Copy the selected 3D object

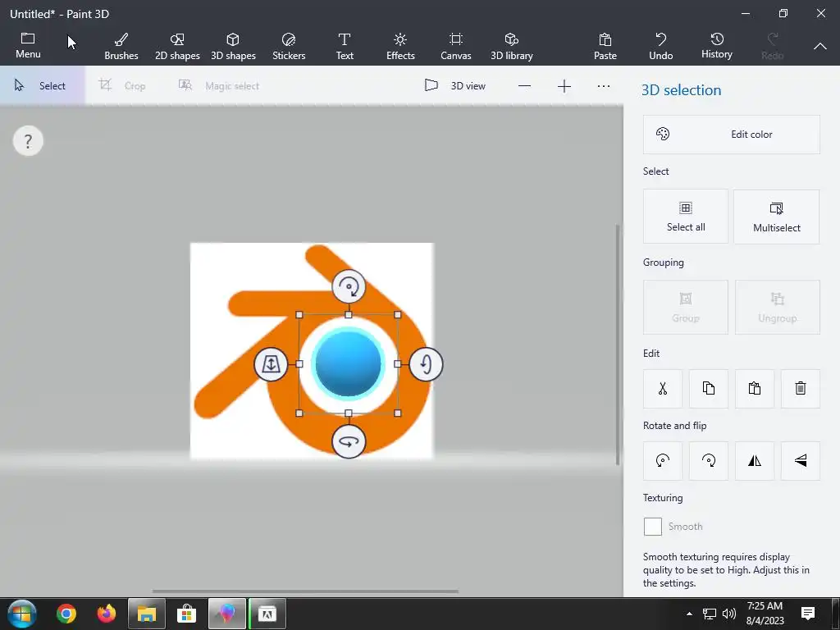(709, 388)
